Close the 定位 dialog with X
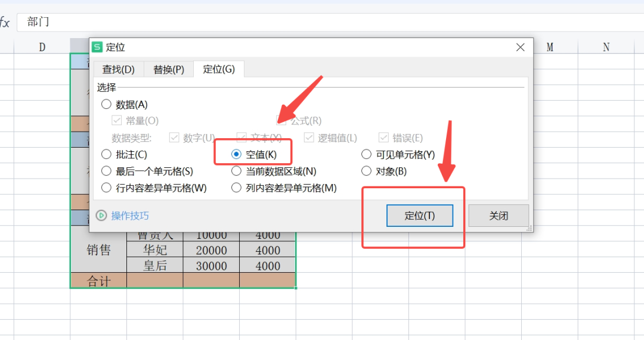This screenshot has height=340, width=644. point(521,47)
